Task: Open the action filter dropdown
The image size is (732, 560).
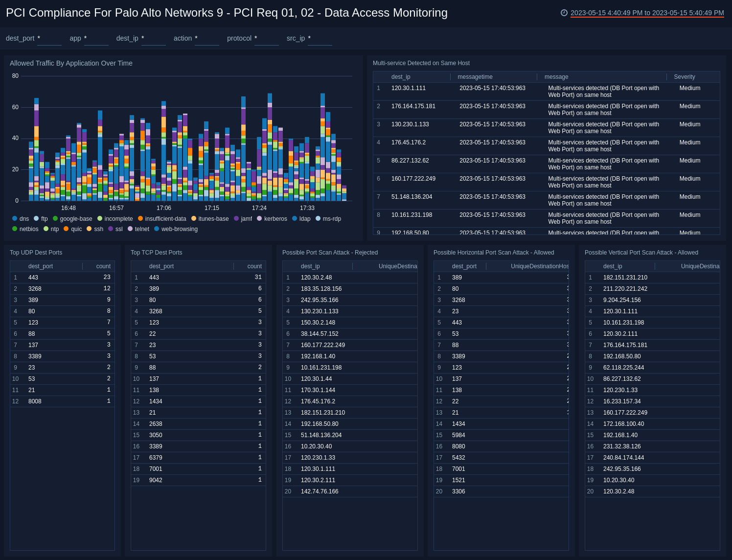Action: point(206,38)
